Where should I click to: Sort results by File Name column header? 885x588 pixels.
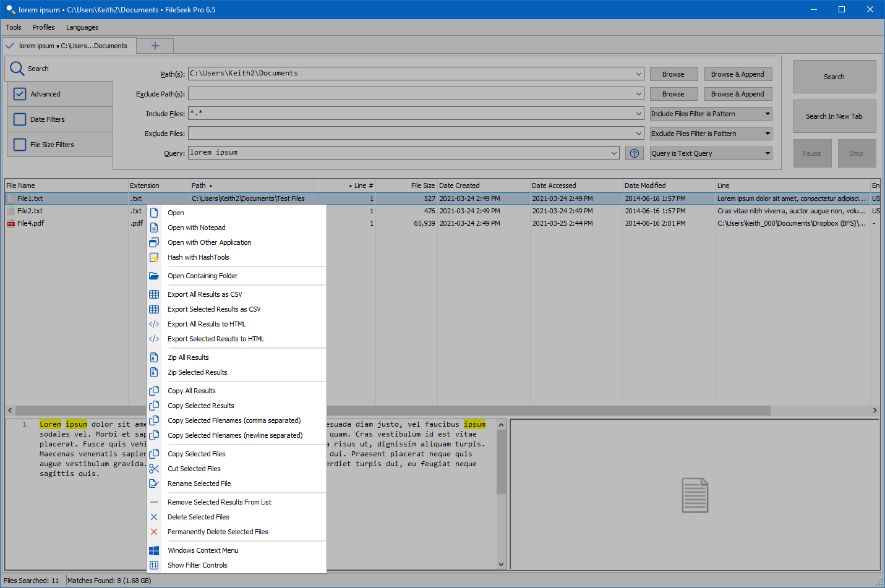click(66, 185)
